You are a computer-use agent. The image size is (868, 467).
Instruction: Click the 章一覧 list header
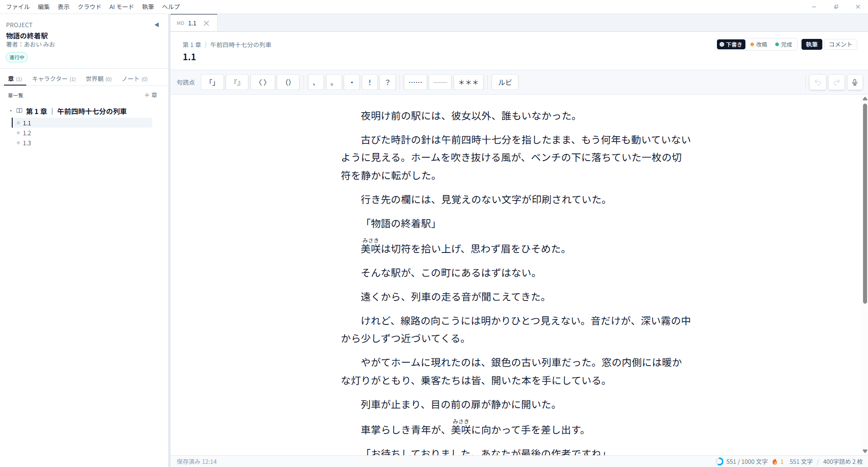(16, 95)
